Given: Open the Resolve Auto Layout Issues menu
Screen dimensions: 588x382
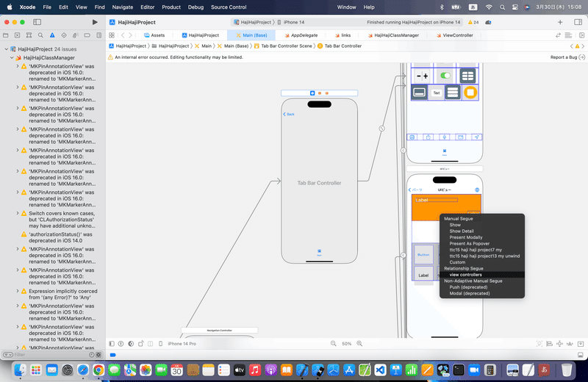Looking at the screenshot, I should (570, 343).
